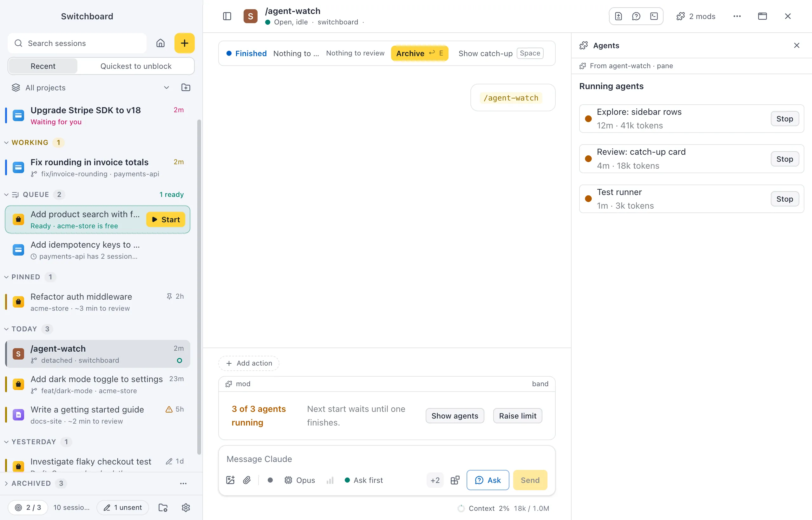The height and width of the screenshot is (520, 812).
Task: Start the Add product search session
Action: tap(166, 219)
